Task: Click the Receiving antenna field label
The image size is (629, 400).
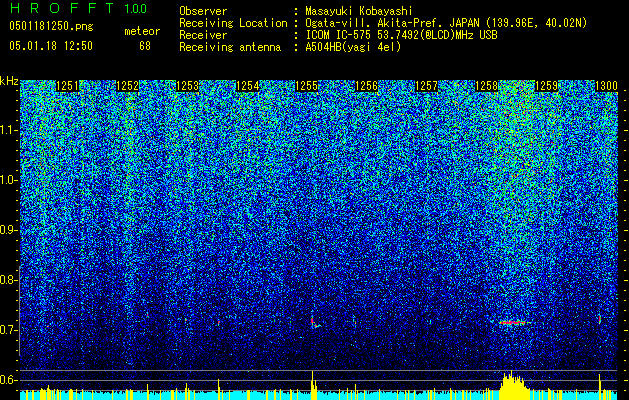Action: coord(230,47)
